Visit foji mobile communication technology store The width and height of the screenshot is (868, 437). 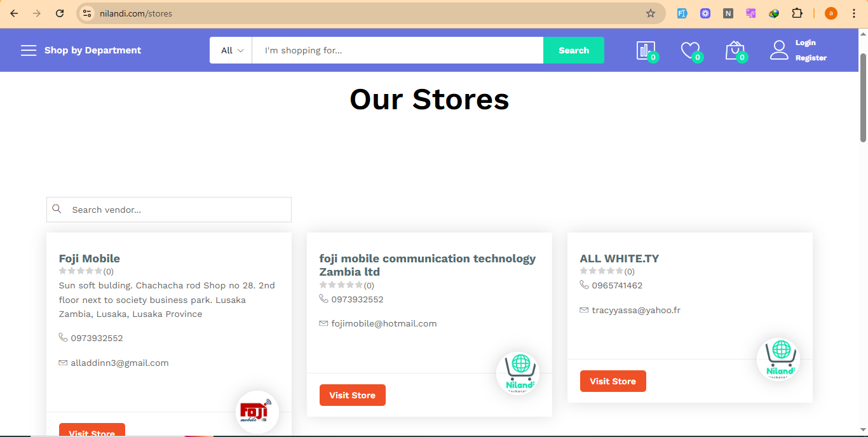[x=352, y=395]
